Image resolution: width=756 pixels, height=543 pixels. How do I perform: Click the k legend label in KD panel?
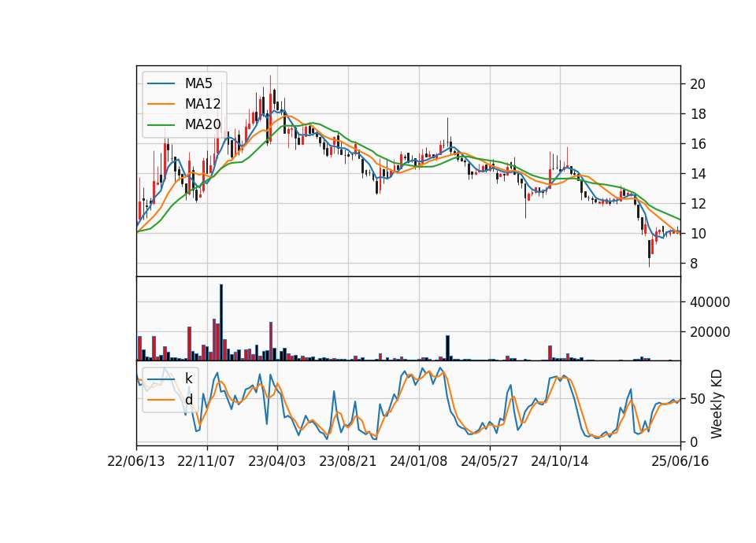(188, 379)
